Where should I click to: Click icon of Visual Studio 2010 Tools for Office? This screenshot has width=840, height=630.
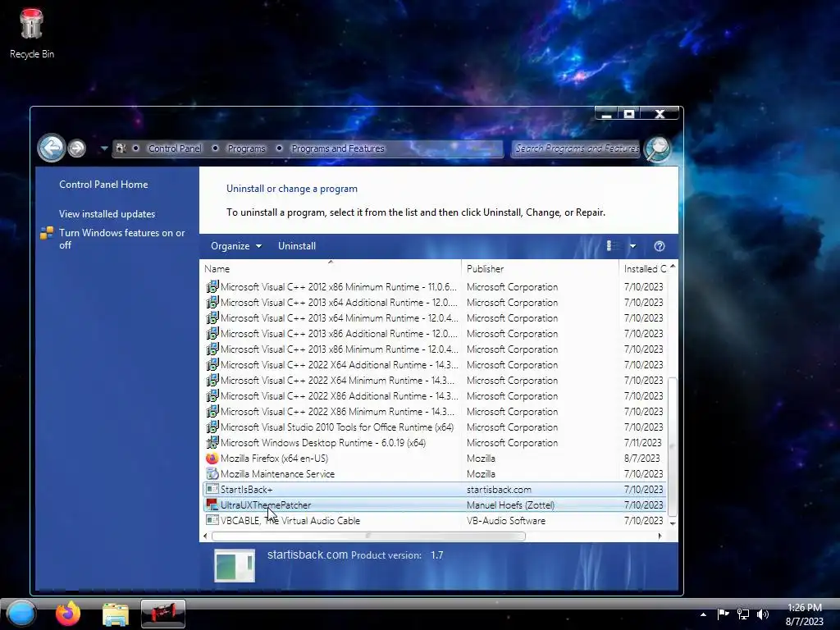212,427
